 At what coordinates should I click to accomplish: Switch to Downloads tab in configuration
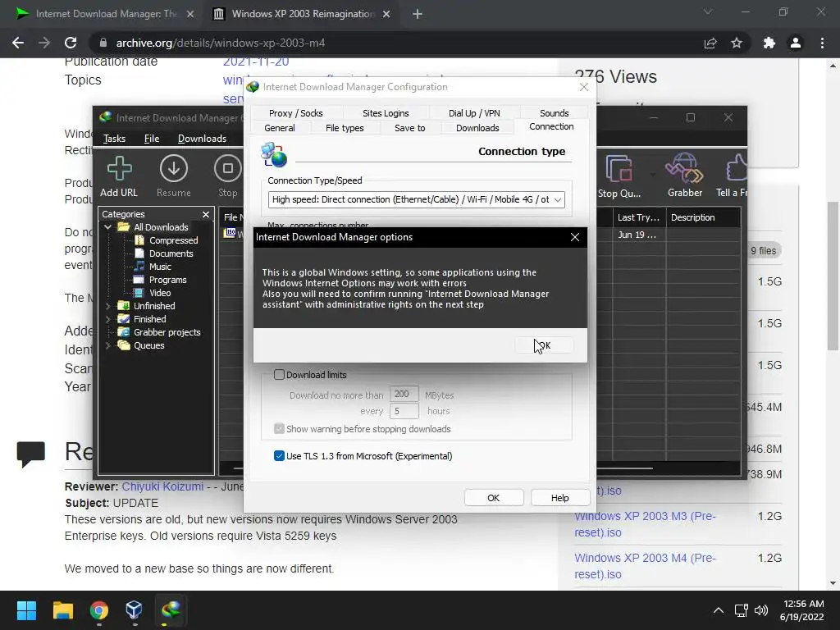(x=477, y=128)
